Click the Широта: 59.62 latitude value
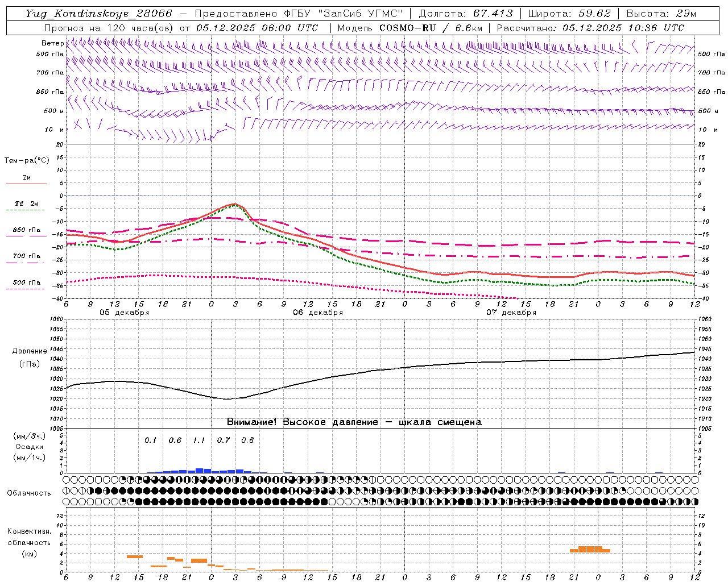The height and width of the screenshot is (582, 728). (569, 14)
